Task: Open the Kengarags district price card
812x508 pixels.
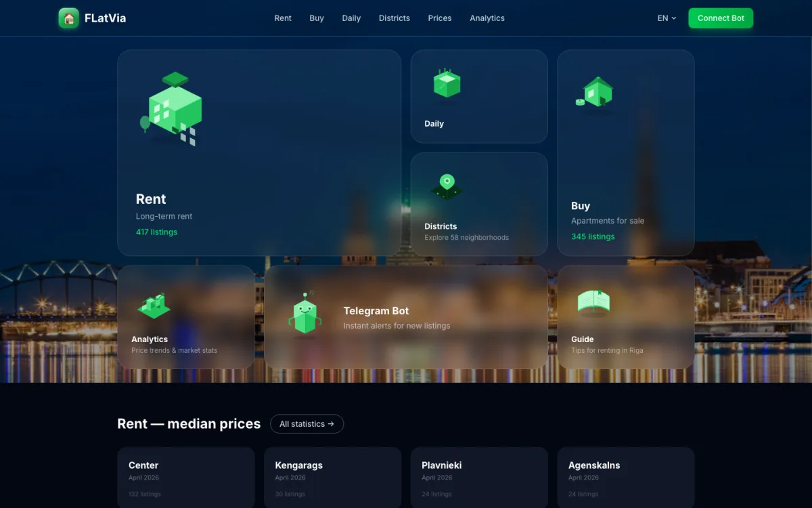Action: tap(332, 478)
